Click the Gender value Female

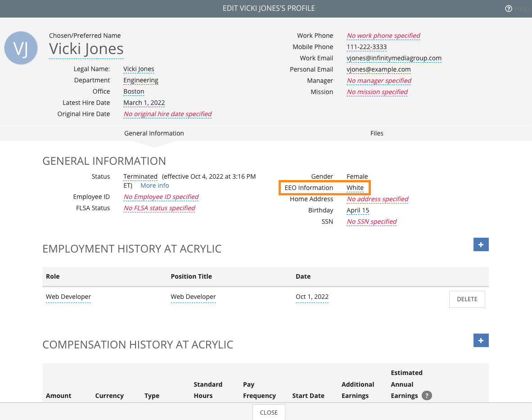click(357, 176)
